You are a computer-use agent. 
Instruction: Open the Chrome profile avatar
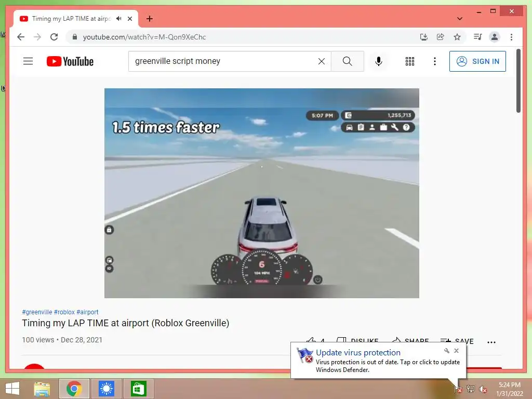pos(495,37)
